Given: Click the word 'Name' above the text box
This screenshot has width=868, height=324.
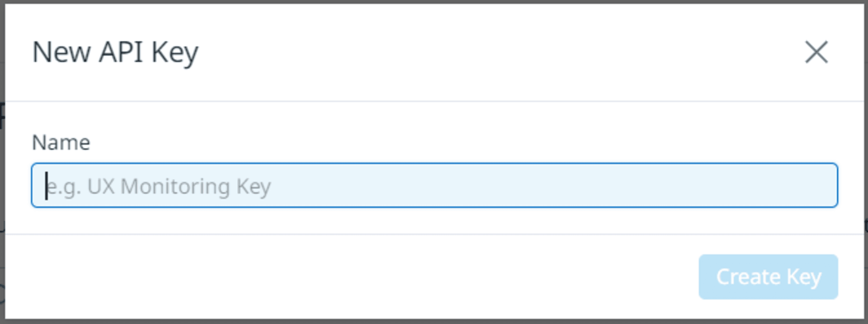Looking at the screenshot, I should click(61, 142).
